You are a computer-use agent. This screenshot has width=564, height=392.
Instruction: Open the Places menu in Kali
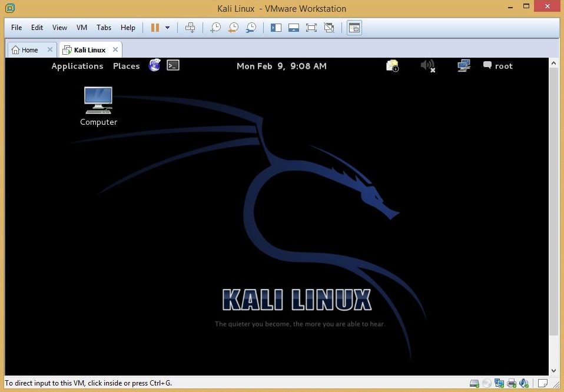point(126,66)
